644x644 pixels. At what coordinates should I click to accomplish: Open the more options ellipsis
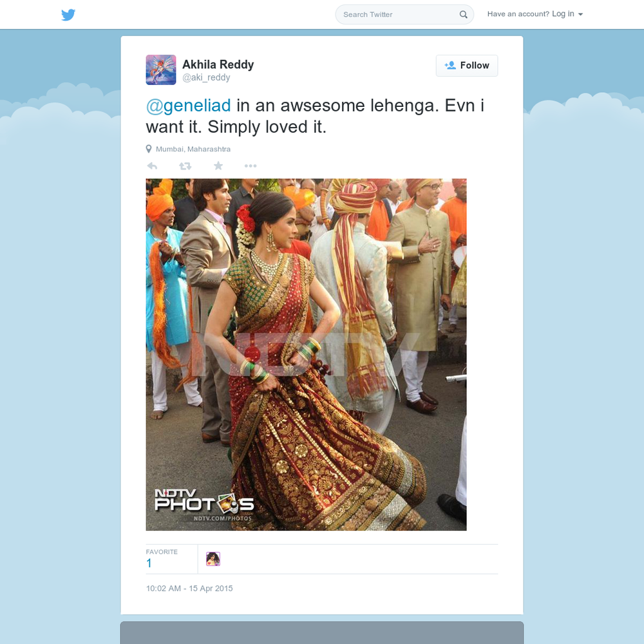(x=251, y=166)
